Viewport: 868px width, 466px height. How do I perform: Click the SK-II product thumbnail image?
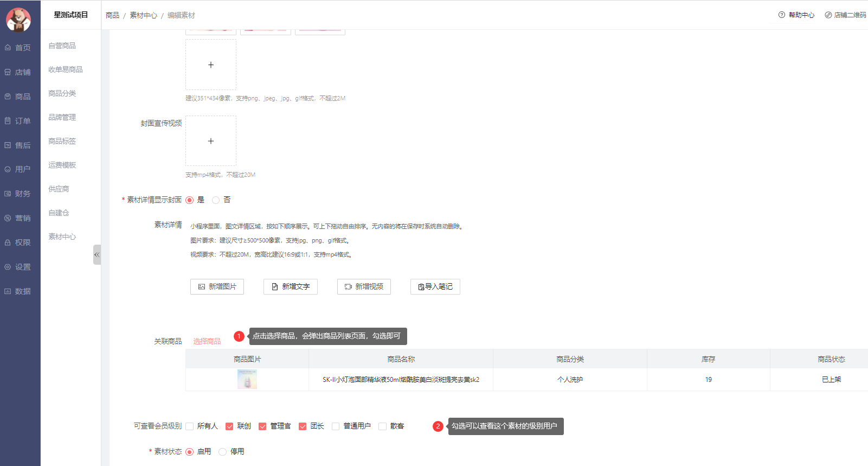247,380
